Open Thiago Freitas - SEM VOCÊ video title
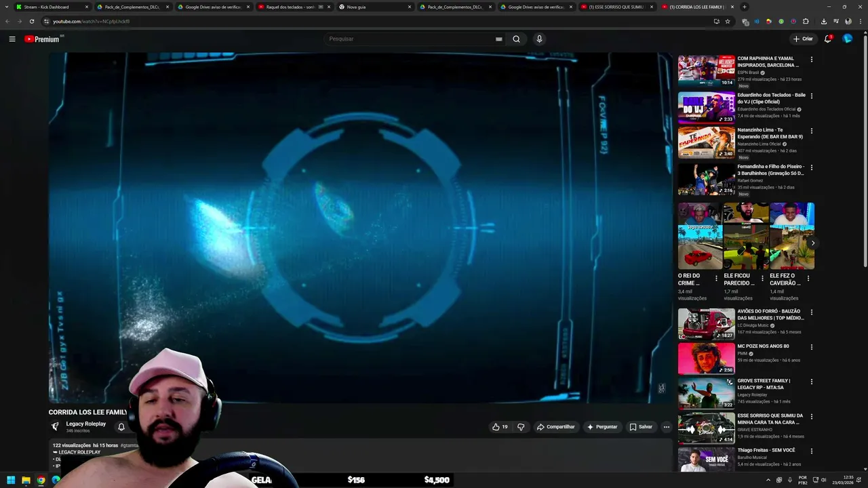 [x=766, y=450]
